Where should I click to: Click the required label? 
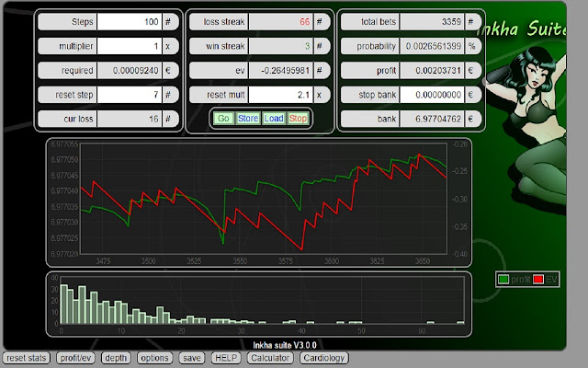77,71
